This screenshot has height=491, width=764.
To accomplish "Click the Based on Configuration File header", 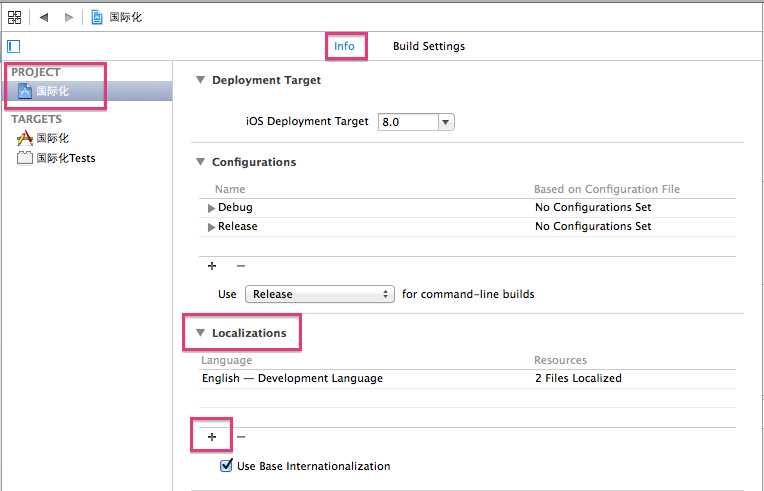I will click(x=607, y=189).
